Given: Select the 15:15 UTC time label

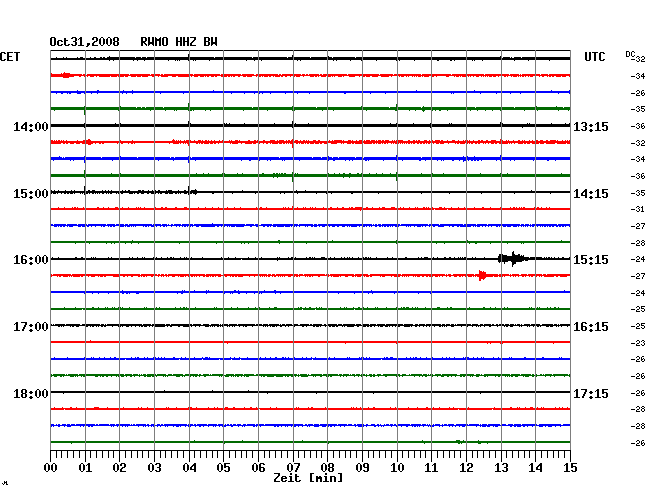Looking at the screenshot, I should click(591, 260).
